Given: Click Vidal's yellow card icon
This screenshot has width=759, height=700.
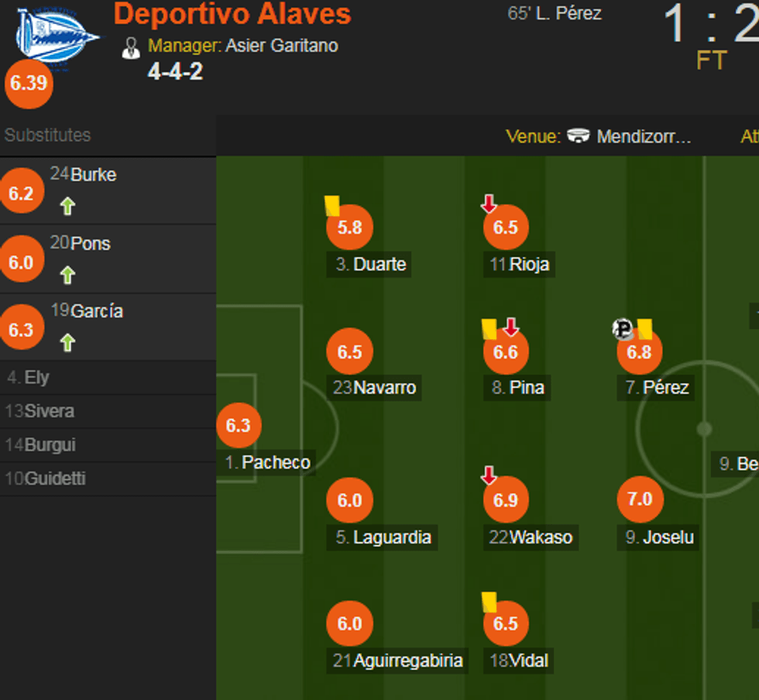Looking at the screenshot, I should [x=489, y=602].
